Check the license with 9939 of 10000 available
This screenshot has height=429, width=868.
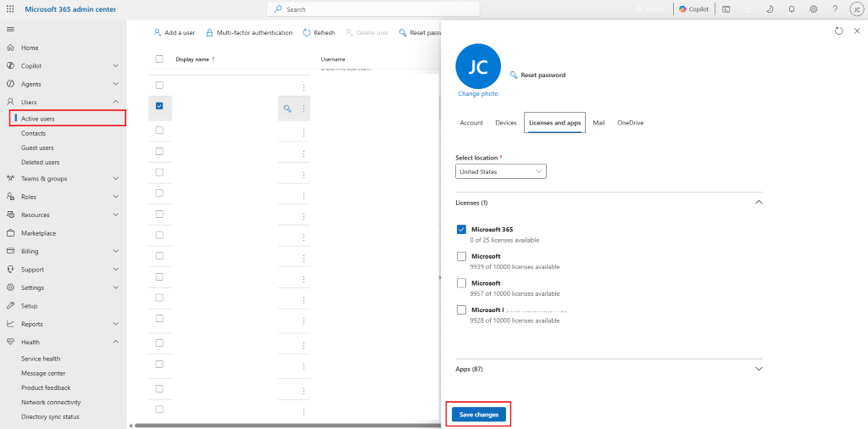coord(462,256)
